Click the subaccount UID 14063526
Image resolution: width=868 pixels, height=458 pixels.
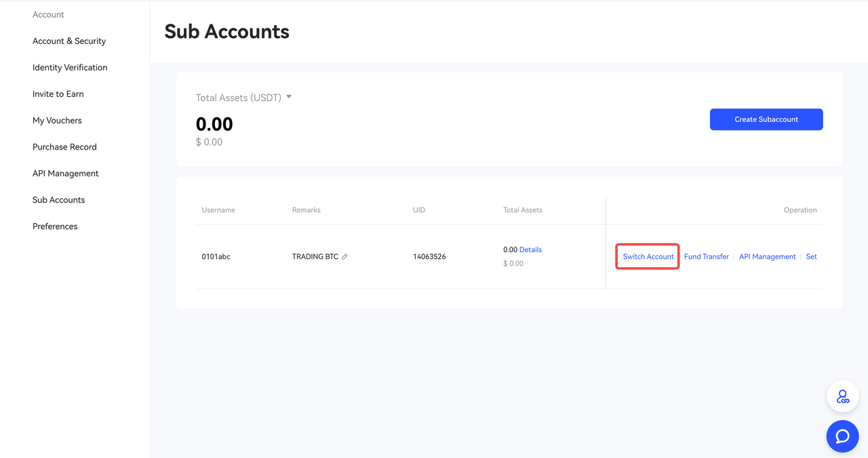click(x=429, y=257)
